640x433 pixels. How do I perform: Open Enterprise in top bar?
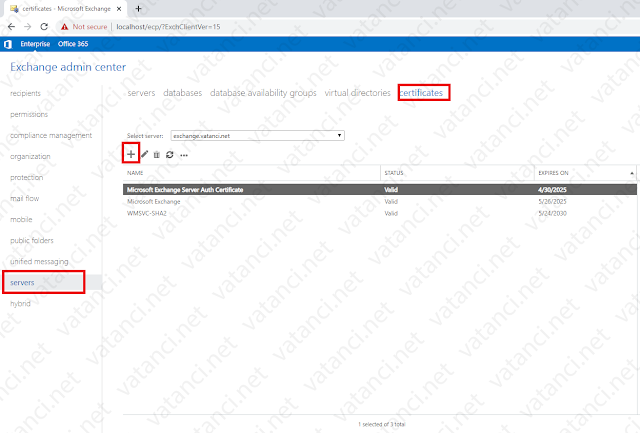(35, 44)
